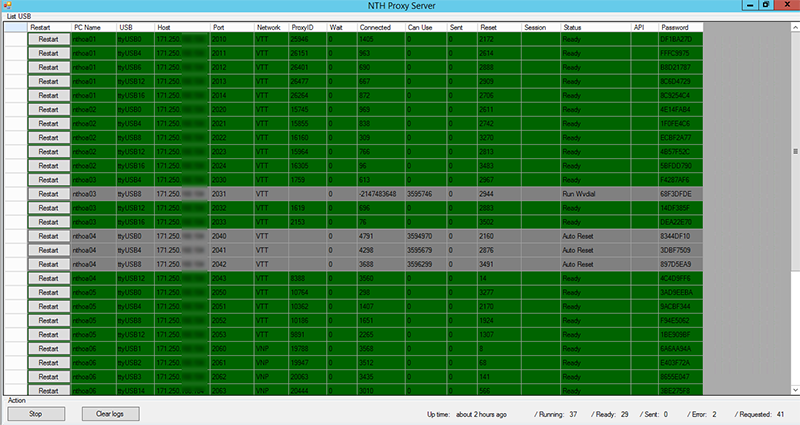Restart the proxy on port 2020
800x425 pixels.
(48, 110)
